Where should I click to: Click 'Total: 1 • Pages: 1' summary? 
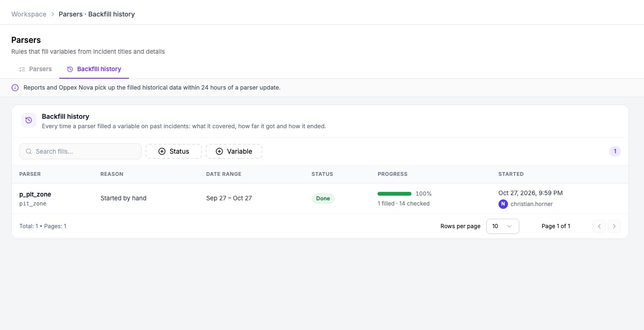[x=43, y=226]
